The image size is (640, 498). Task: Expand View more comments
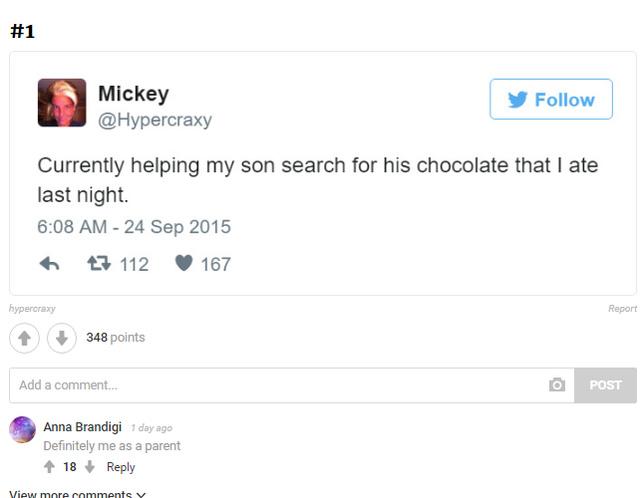coord(78,494)
